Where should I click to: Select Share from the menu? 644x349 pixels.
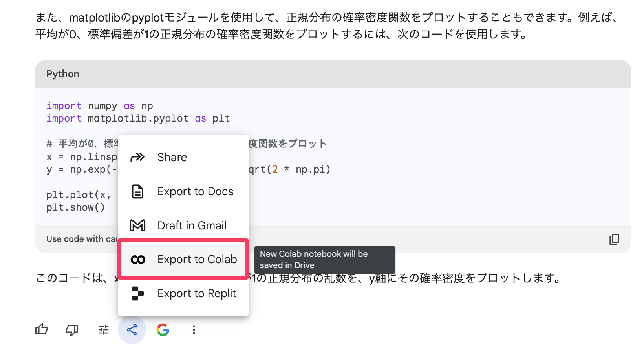pos(172,157)
